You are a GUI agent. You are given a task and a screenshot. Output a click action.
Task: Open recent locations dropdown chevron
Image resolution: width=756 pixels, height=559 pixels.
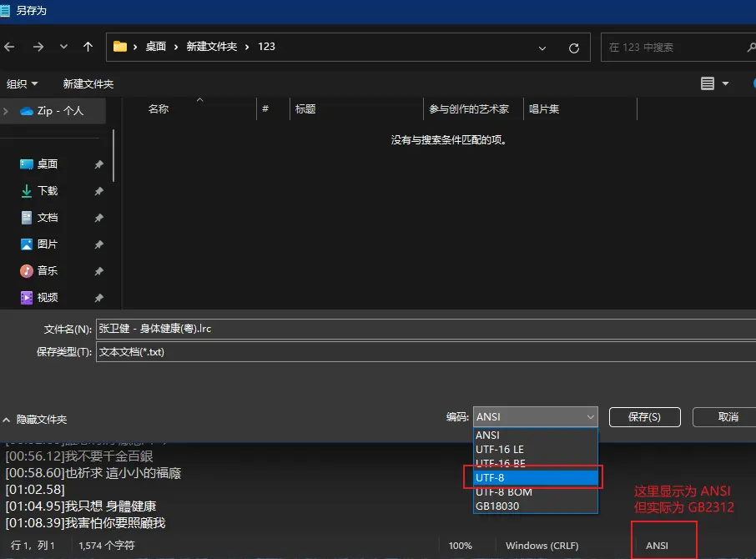click(x=63, y=47)
